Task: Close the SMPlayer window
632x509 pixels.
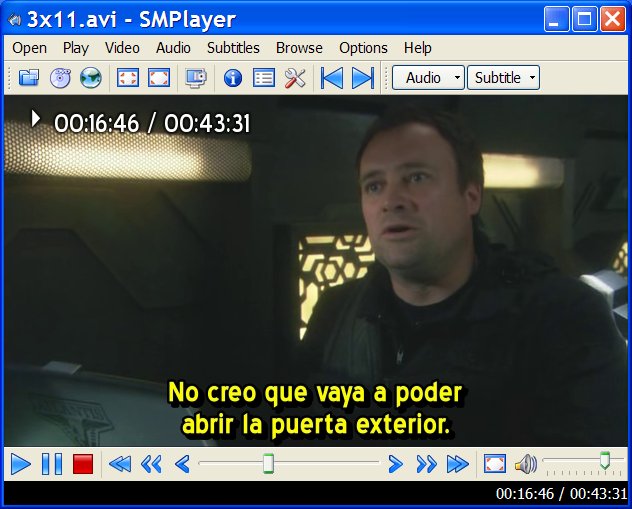Action: click(x=613, y=19)
